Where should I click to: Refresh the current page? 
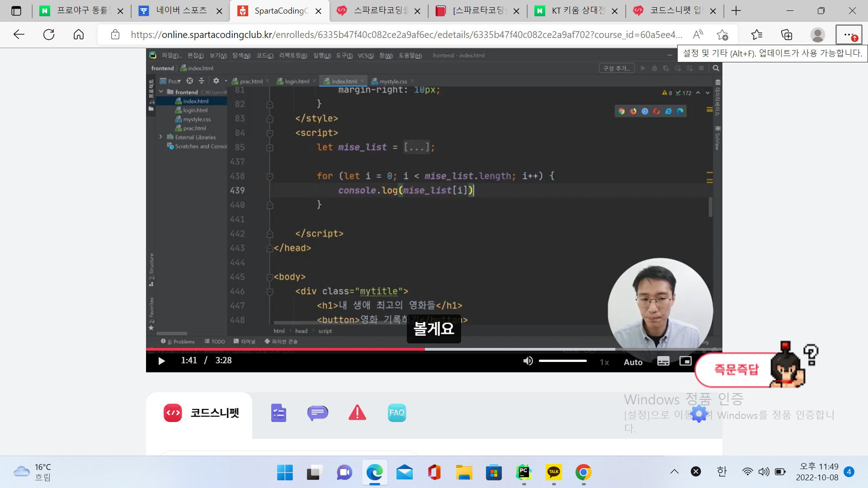click(x=49, y=34)
